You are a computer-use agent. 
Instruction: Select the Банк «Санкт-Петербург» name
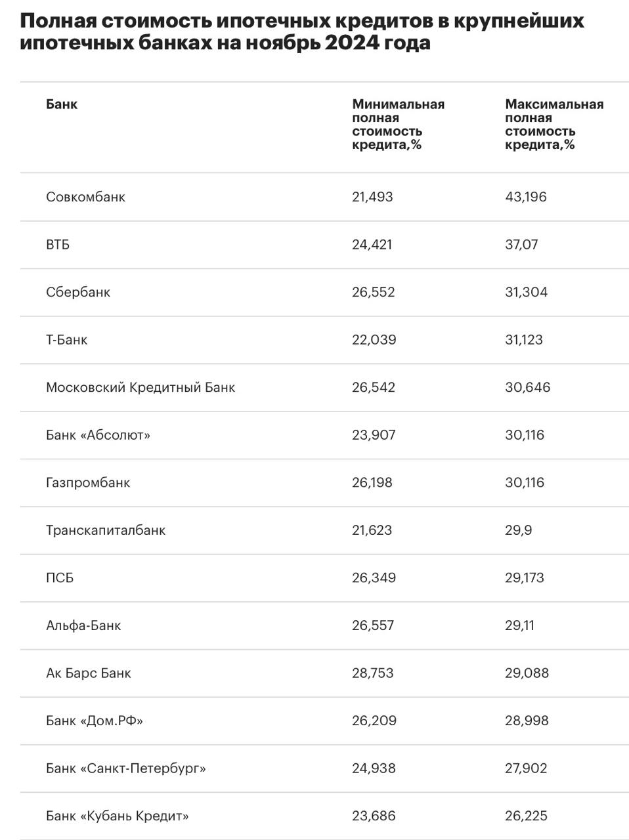126,768
